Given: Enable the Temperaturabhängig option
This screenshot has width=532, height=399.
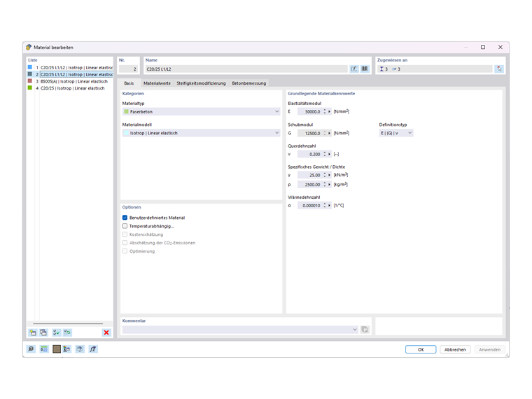Looking at the screenshot, I should 125,226.
